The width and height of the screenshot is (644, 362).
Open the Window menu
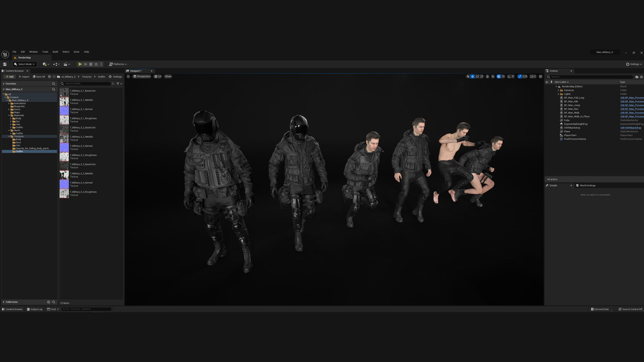33,52
